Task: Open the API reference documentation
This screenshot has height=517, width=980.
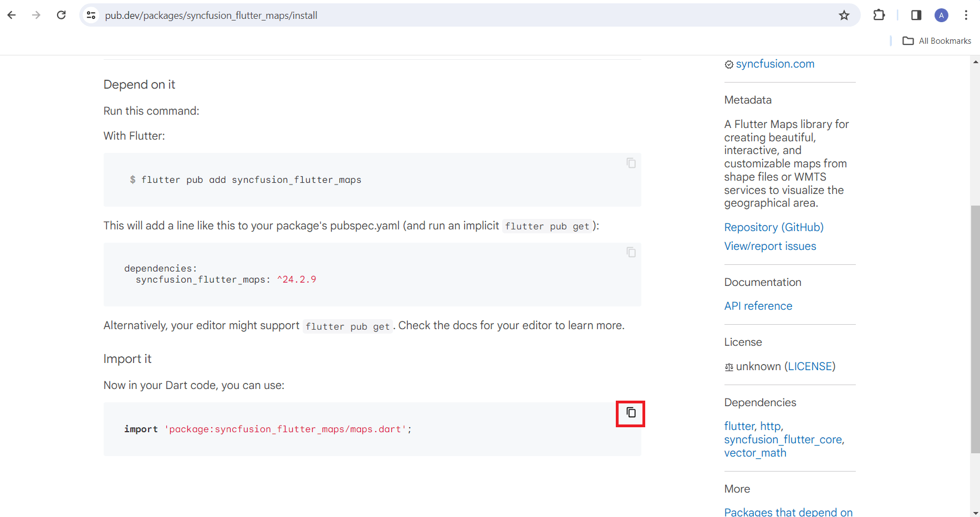Action: point(758,306)
